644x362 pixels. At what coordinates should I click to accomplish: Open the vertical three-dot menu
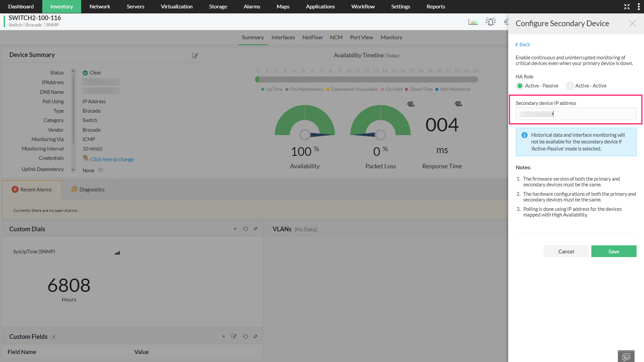pos(638,7)
